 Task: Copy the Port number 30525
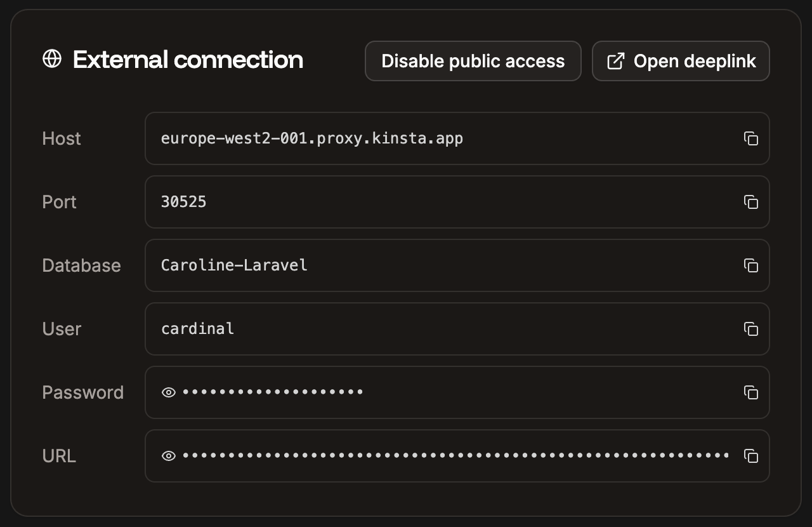tap(751, 202)
